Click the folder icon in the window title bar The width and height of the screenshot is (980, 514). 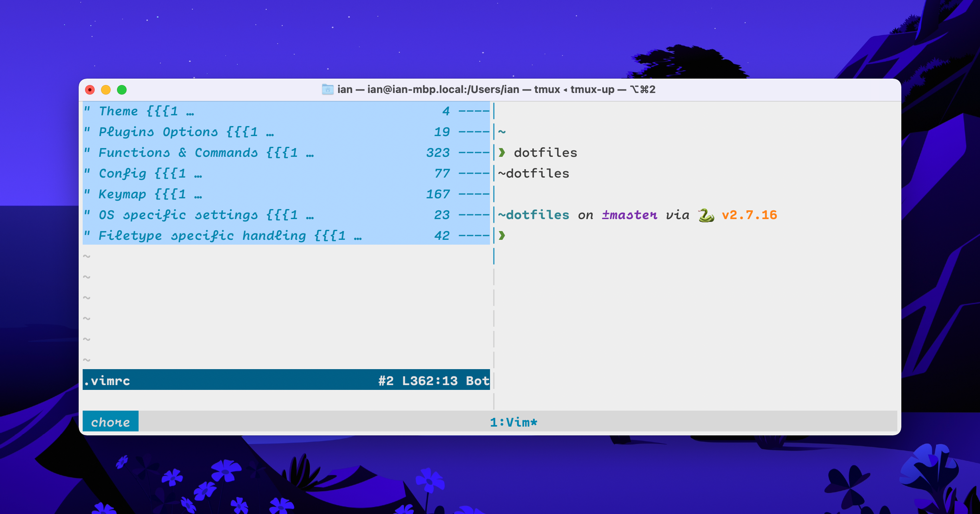(x=327, y=89)
